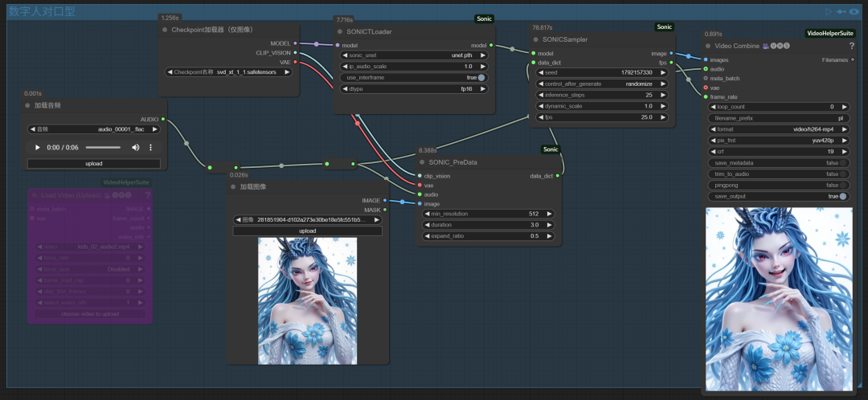The height and width of the screenshot is (400, 868).
Task: Open the audio player three-dot menu
Action: click(150, 148)
